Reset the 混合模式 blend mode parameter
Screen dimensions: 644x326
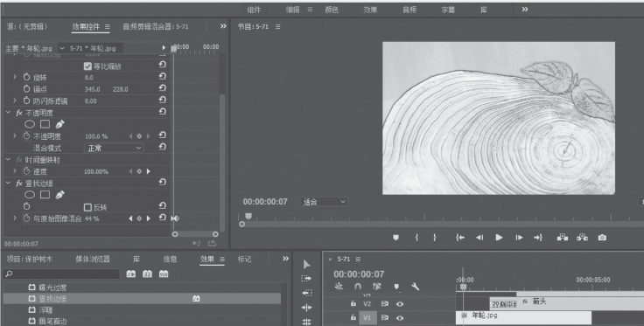click(162, 147)
